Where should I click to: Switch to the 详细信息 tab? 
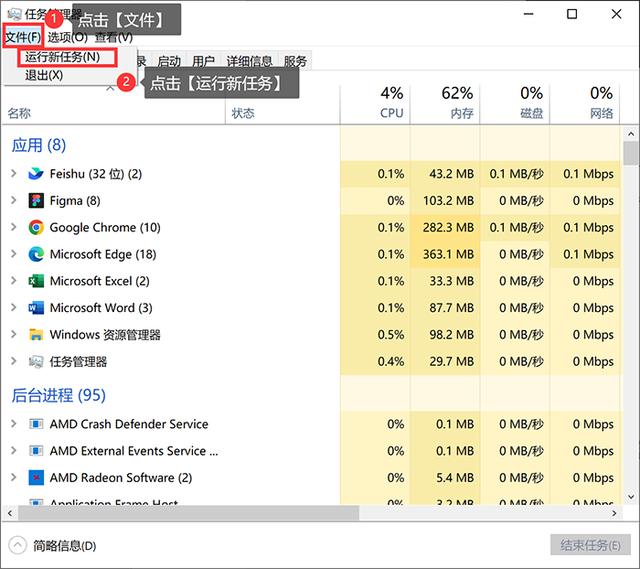click(x=249, y=61)
